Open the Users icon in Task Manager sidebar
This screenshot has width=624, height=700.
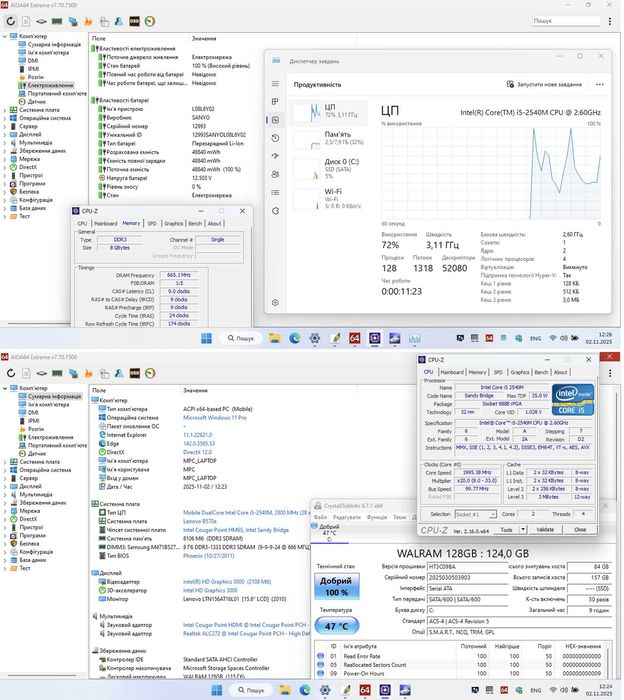click(275, 174)
